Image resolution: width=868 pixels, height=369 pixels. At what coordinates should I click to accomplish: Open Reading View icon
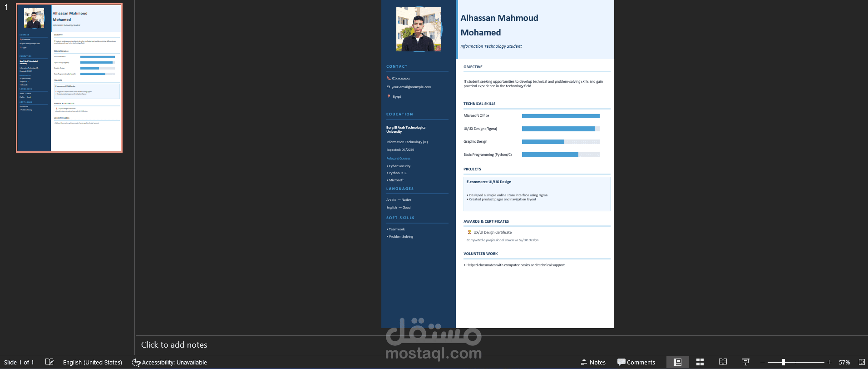pyautogui.click(x=723, y=362)
